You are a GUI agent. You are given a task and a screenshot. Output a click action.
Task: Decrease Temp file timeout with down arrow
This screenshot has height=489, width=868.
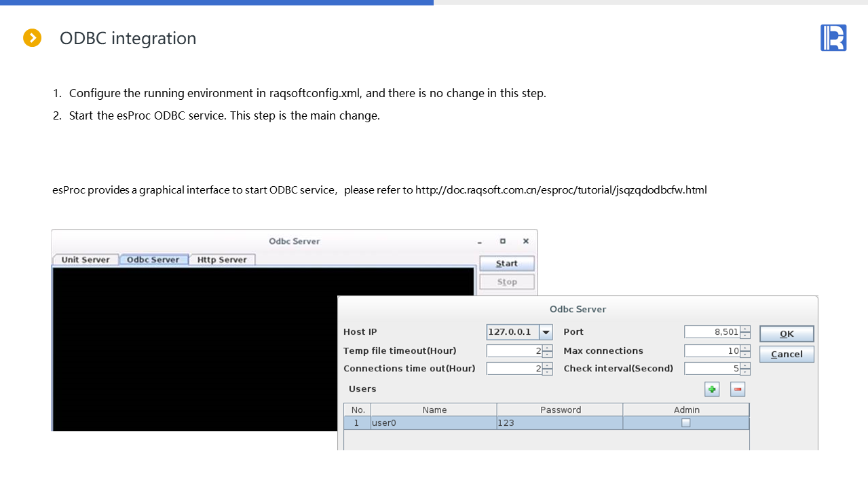click(548, 354)
